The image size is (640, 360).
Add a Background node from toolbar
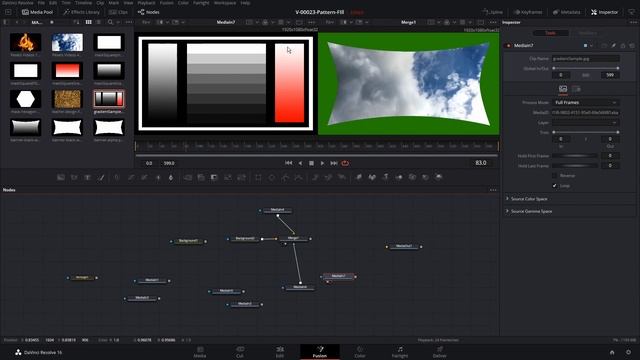[x=61, y=177]
